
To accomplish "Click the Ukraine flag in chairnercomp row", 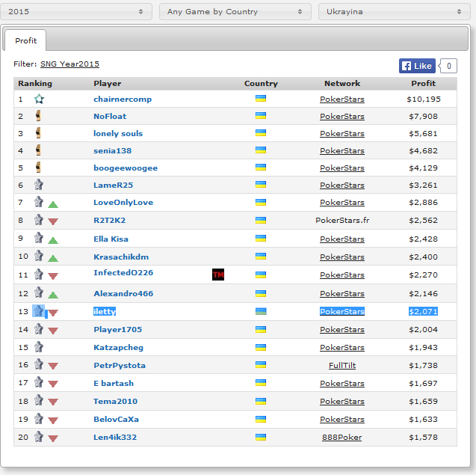I will (x=261, y=99).
